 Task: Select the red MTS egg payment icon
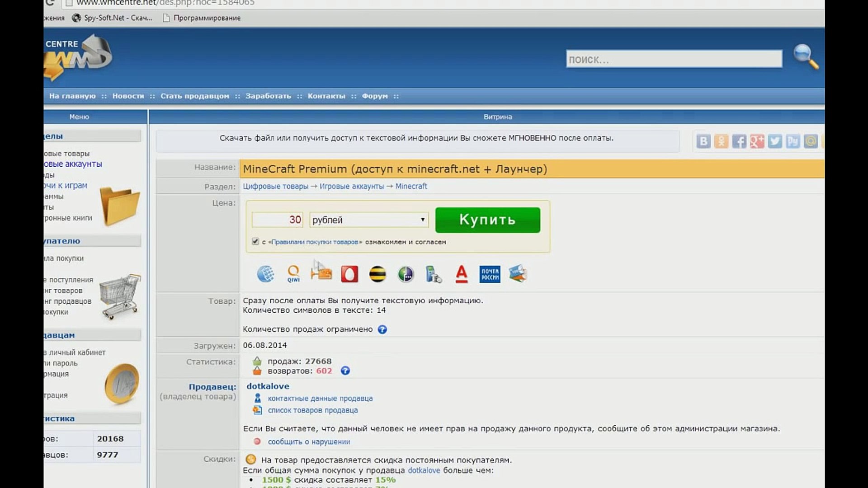(x=349, y=274)
